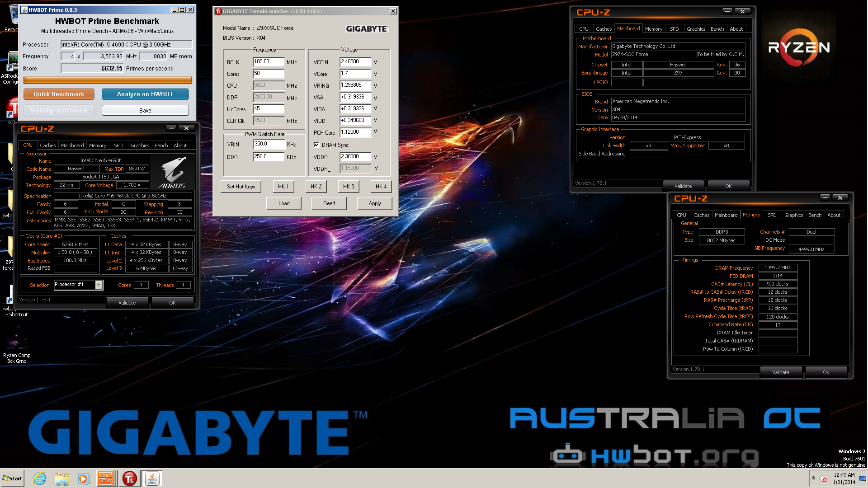
Task: Switch to Memory tab in left CPU-Z window
Action: 98,145
